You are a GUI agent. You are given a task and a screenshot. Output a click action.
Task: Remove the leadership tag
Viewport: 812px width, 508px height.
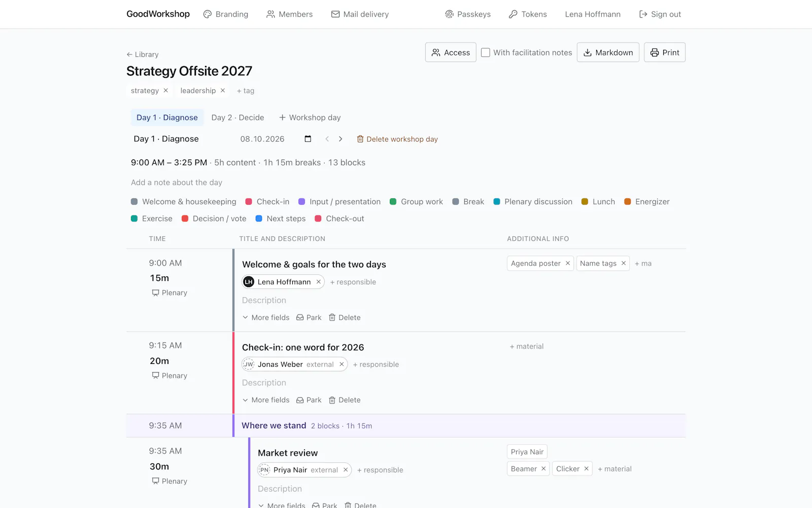point(222,90)
